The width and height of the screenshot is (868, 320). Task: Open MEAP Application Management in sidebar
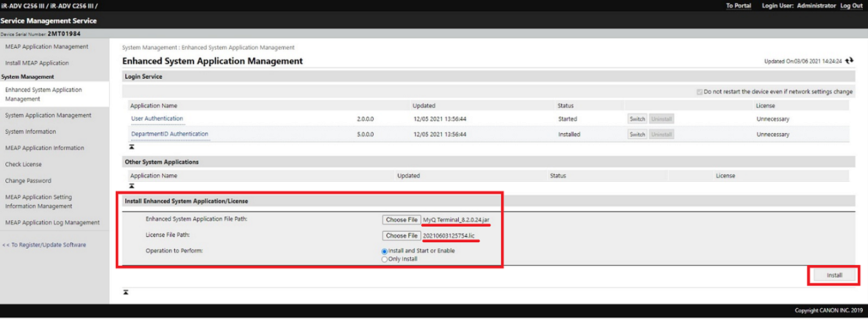pos(47,47)
